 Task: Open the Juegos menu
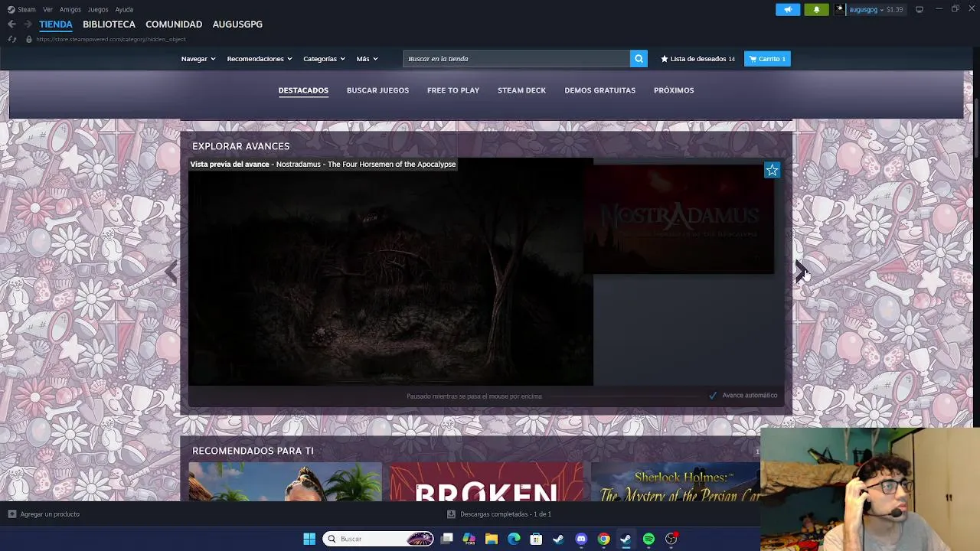98,9
